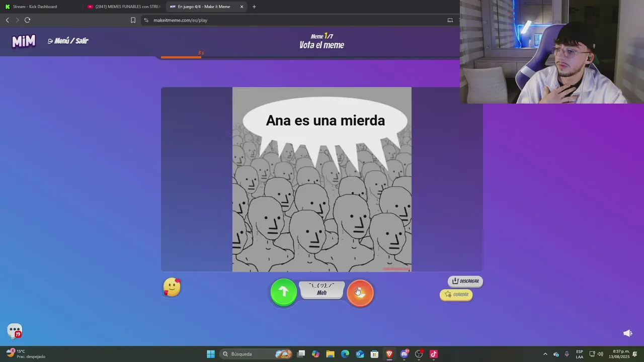Click the Descargar download button
The width and height of the screenshot is (644, 362).
point(465,281)
